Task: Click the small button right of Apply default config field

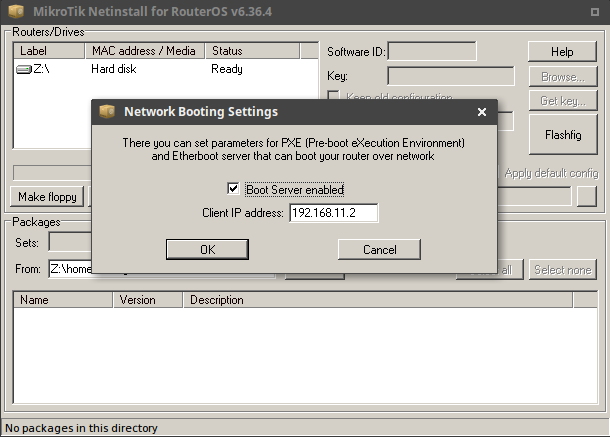Action: pos(587,197)
